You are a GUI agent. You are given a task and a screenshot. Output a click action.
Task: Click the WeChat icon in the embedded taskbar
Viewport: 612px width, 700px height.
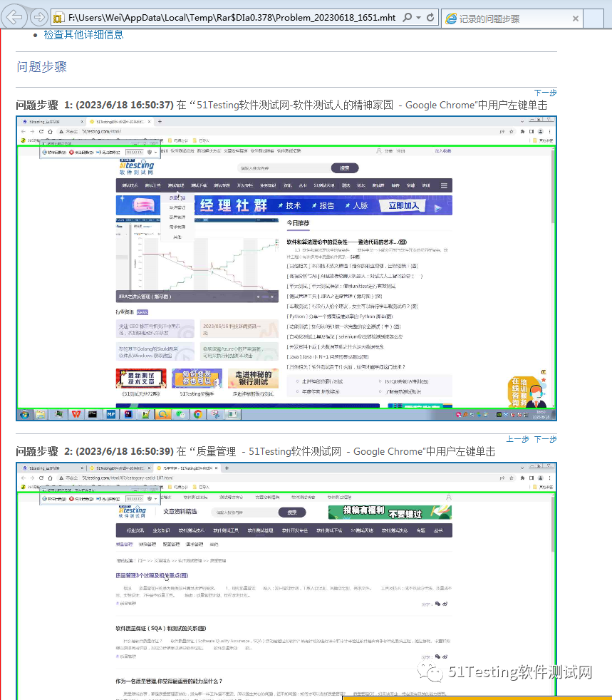179,414
